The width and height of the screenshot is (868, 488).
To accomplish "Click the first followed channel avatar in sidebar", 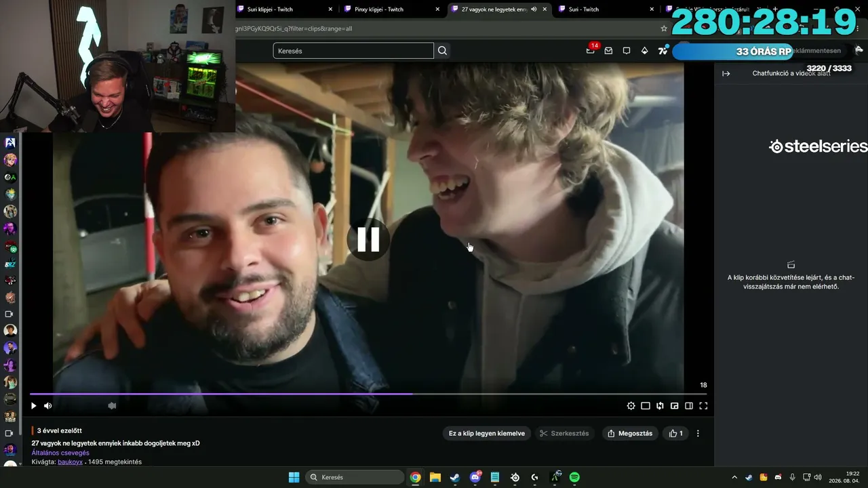I will 10,143.
